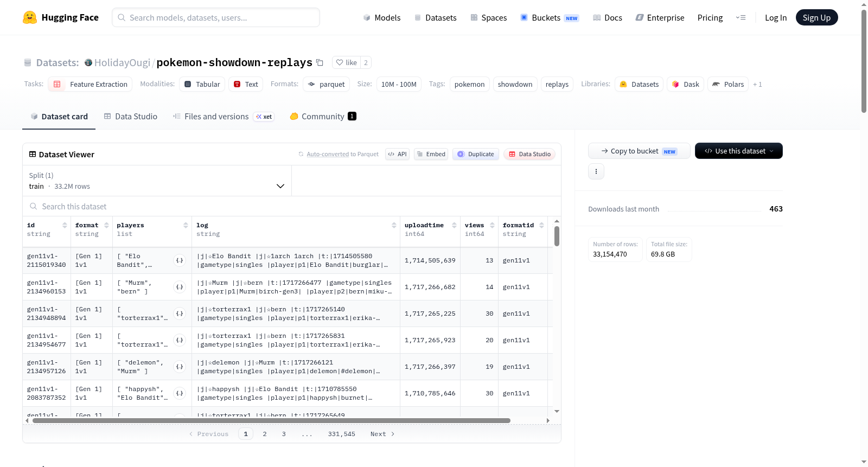868x467 pixels.
Task: Click the Sign Up button
Action: 817,17
